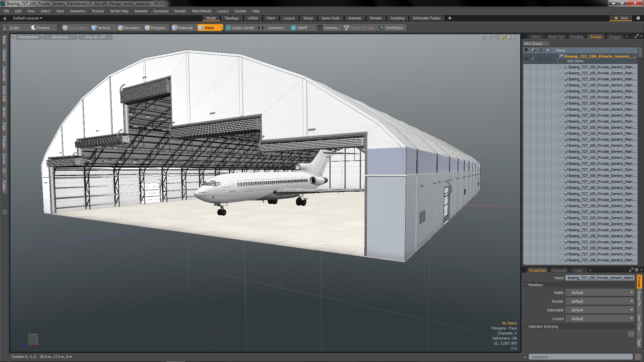Open the Presets browser

click(40, 28)
